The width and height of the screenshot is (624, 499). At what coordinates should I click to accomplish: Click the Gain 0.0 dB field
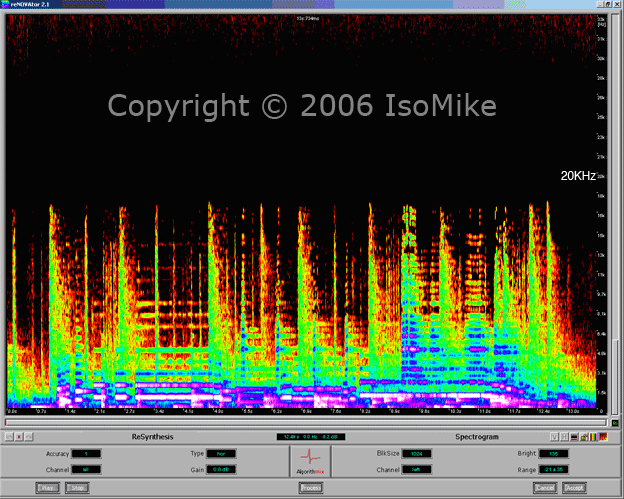(x=221, y=470)
